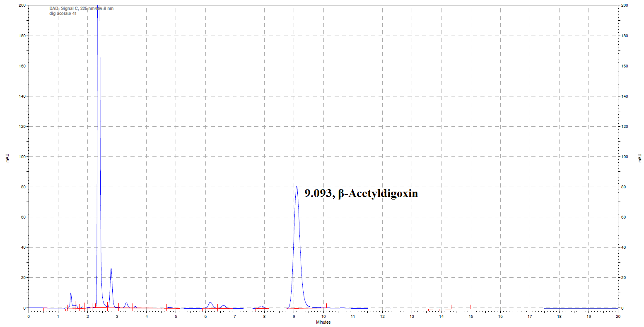
Task: Select the small peak near 1.4 minutes
Action: click(x=71, y=293)
